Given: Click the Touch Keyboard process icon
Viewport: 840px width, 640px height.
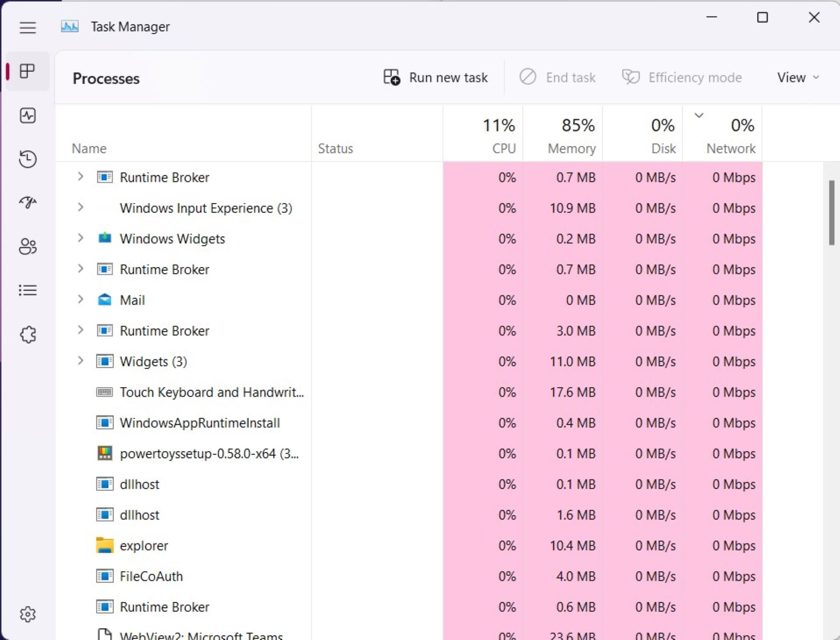Looking at the screenshot, I should [x=105, y=392].
